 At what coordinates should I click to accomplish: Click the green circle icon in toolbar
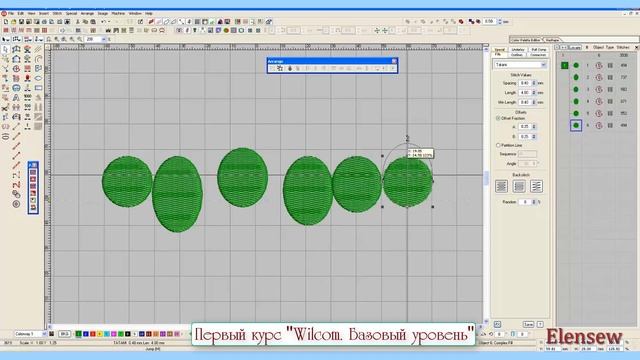point(226,31)
